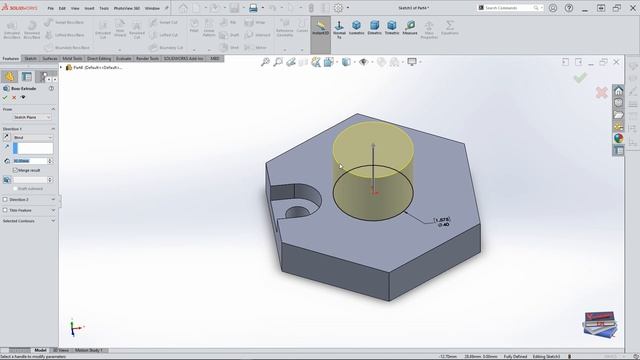Switch to the Sketch ribbon tab
This screenshot has width=640, height=360.
(x=31, y=59)
